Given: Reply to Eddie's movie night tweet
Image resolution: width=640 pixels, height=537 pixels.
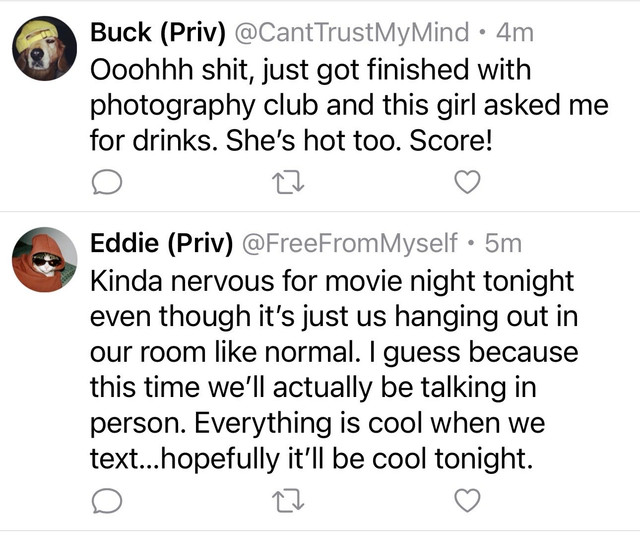Looking at the screenshot, I should [x=107, y=501].
